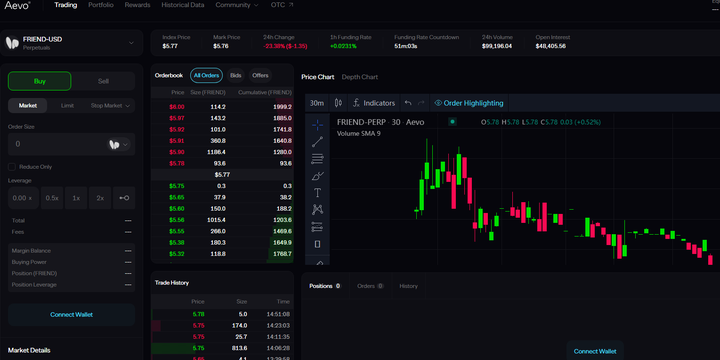Select the $5.78 ask price row
The height and width of the screenshot is (360, 720).
[222, 163]
